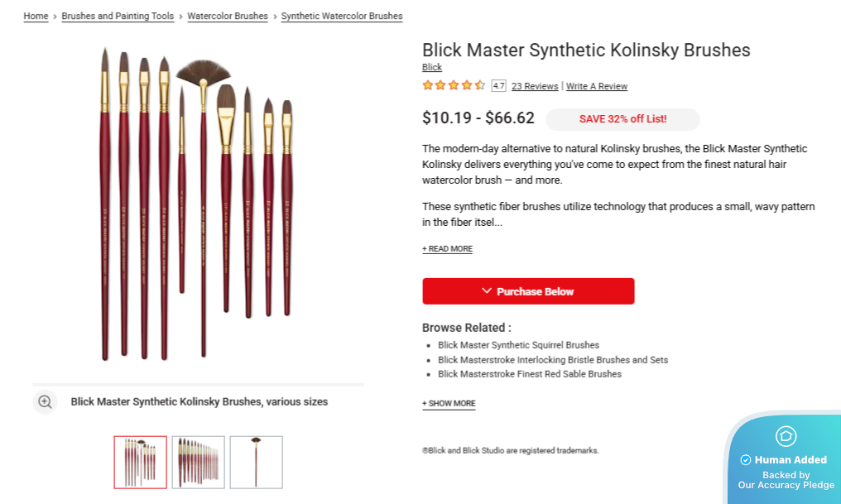
Task: Click the 4.7 rating number box
Action: point(498,85)
